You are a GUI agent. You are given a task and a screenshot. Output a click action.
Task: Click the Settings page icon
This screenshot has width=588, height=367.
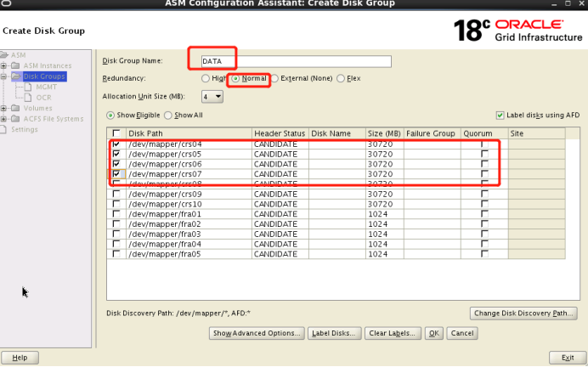tap(3, 129)
